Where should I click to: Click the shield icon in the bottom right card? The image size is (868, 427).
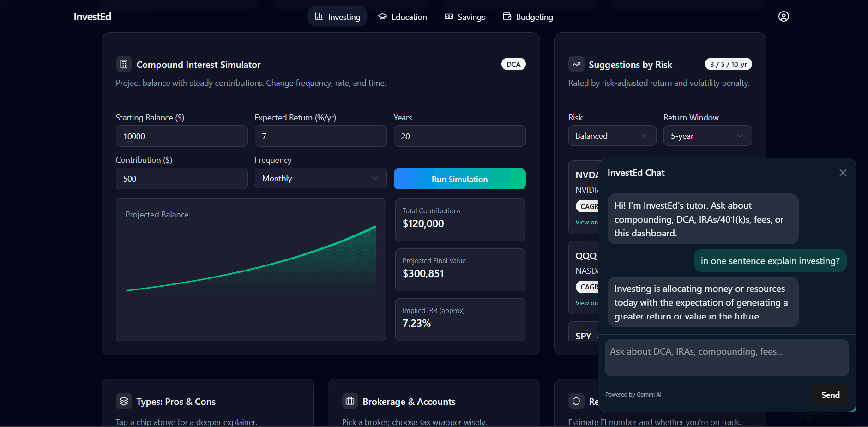tap(576, 401)
